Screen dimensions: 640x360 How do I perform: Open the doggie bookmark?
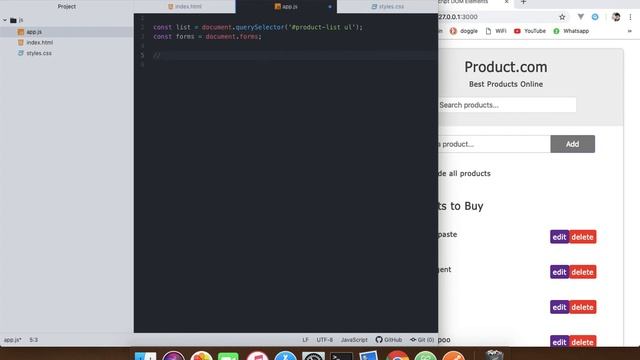coord(464,31)
